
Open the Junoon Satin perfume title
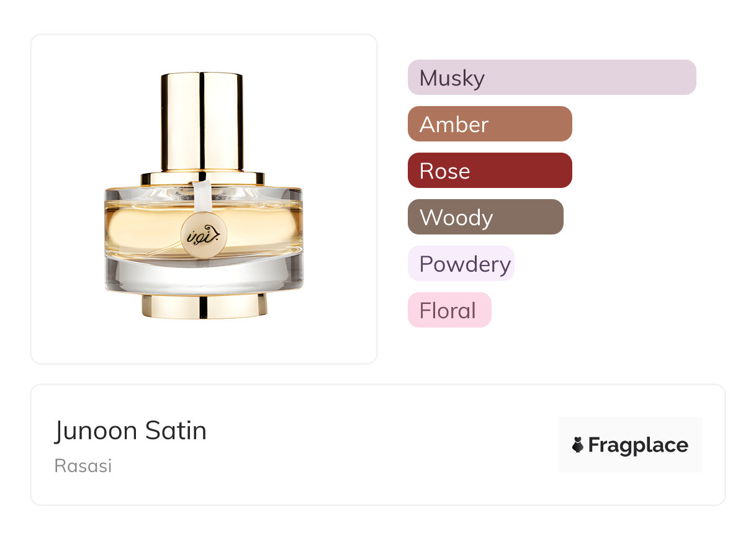point(130,431)
